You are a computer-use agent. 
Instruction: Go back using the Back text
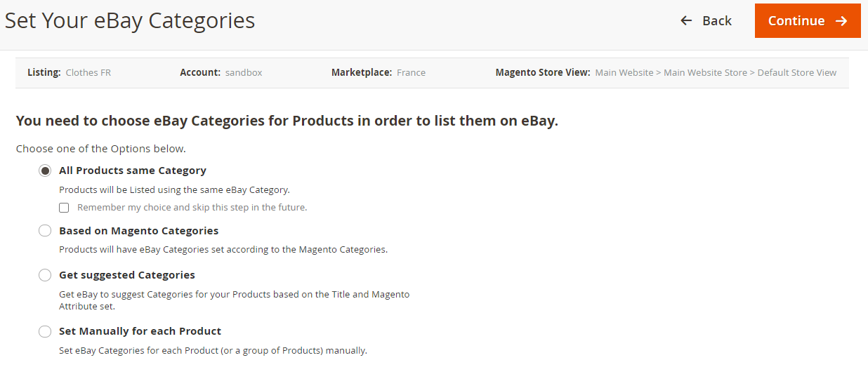click(717, 21)
